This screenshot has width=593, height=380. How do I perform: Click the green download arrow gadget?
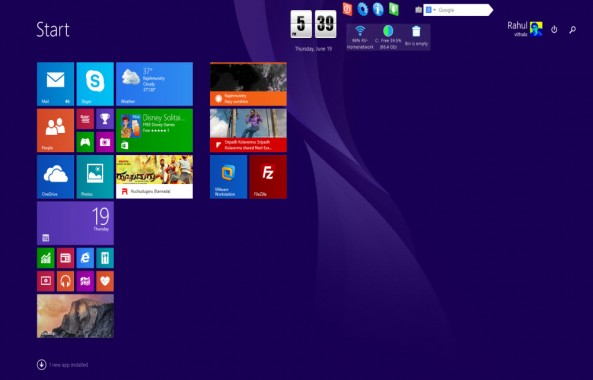click(x=394, y=9)
